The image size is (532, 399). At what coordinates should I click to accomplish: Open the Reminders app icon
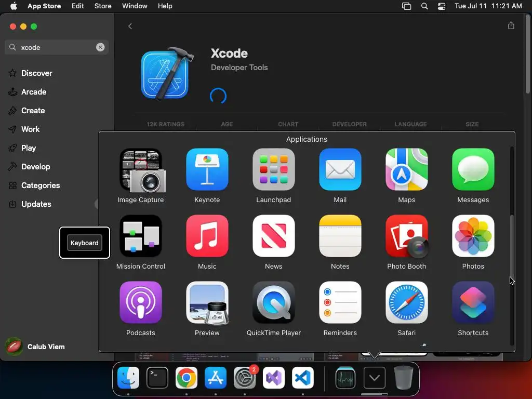click(x=340, y=303)
